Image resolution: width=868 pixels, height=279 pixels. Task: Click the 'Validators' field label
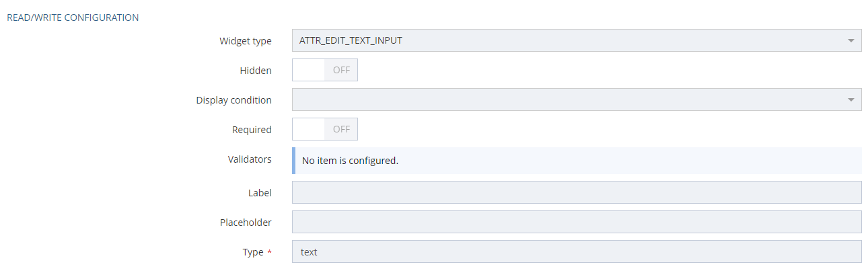250,159
